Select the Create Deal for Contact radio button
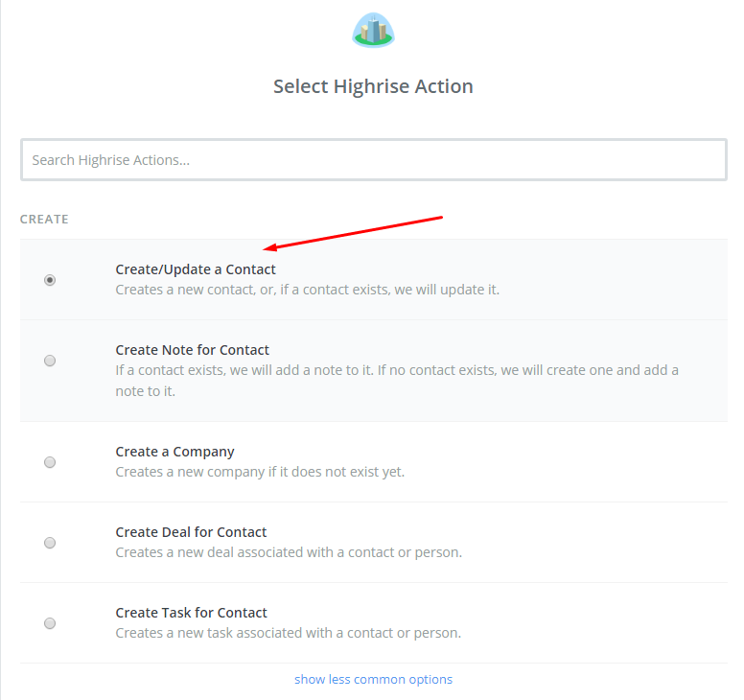 (x=50, y=543)
